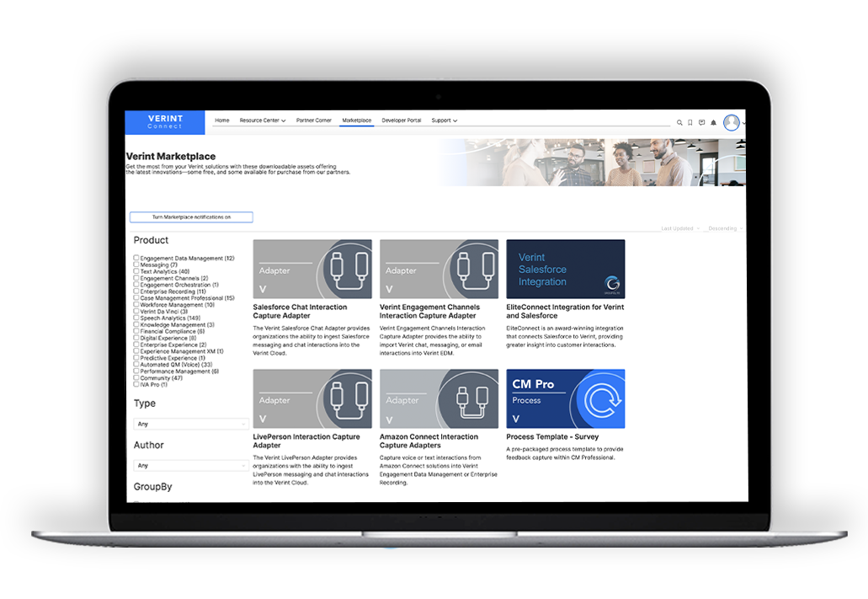The height and width of the screenshot is (599, 868).
Task: Click the CM Pro Process icon thumbnail
Action: (565, 398)
